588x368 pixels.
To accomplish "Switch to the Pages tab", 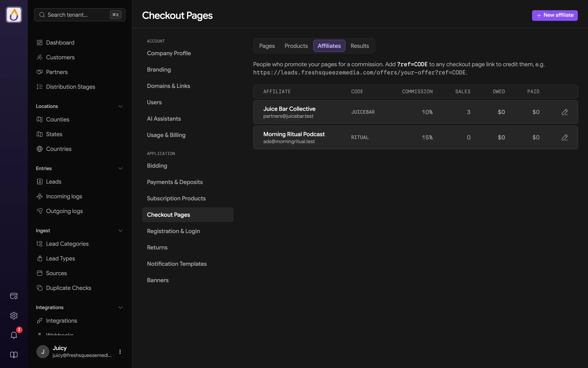I will (x=267, y=46).
